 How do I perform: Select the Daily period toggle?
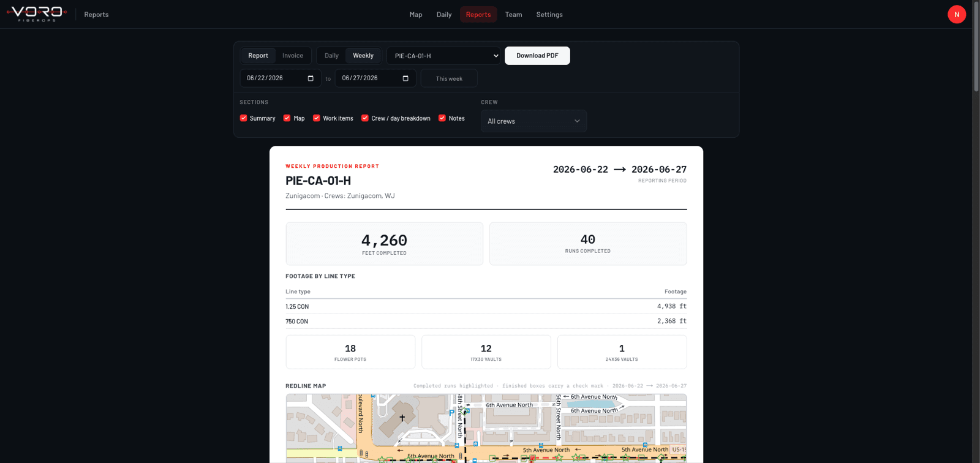tap(331, 56)
